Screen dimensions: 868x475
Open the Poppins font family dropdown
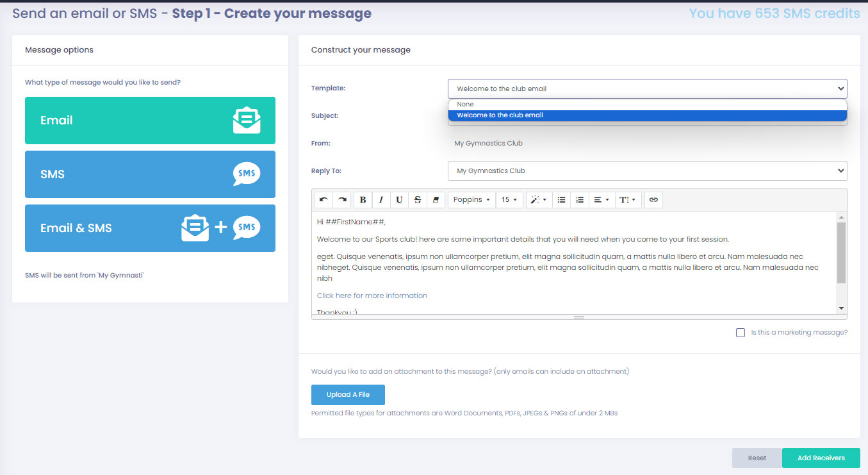pyautogui.click(x=471, y=200)
